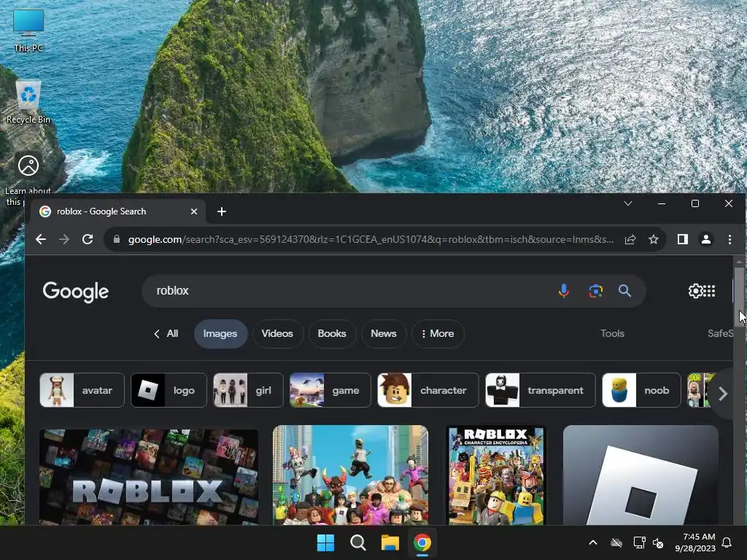Open the ROBLOX tiles logo image
The height and width of the screenshot is (560, 747).
pos(149,477)
